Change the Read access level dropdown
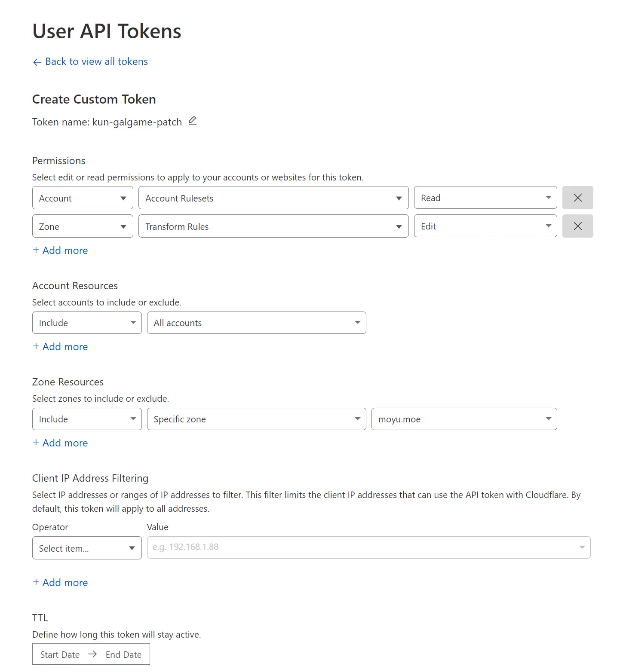The width and height of the screenshot is (617, 672). pyautogui.click(x=485, y=198)
